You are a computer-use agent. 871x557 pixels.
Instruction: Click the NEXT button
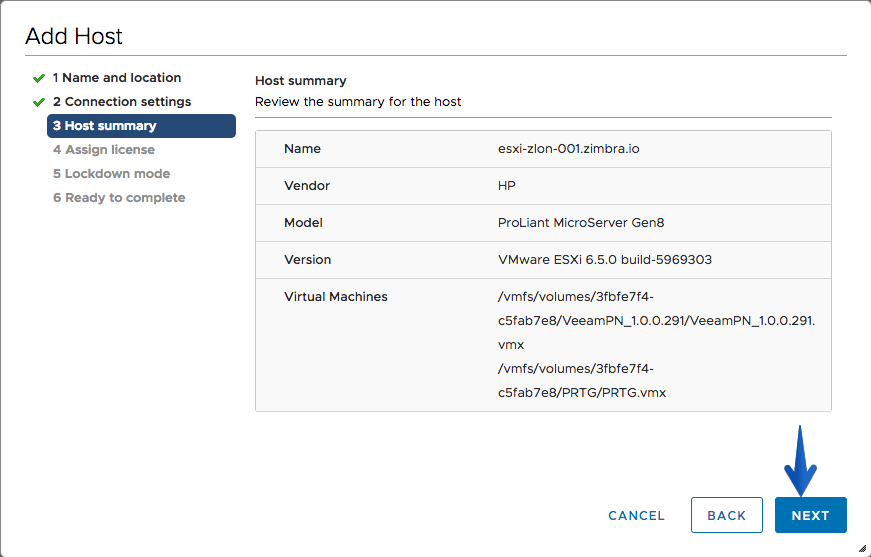[810, 515]
